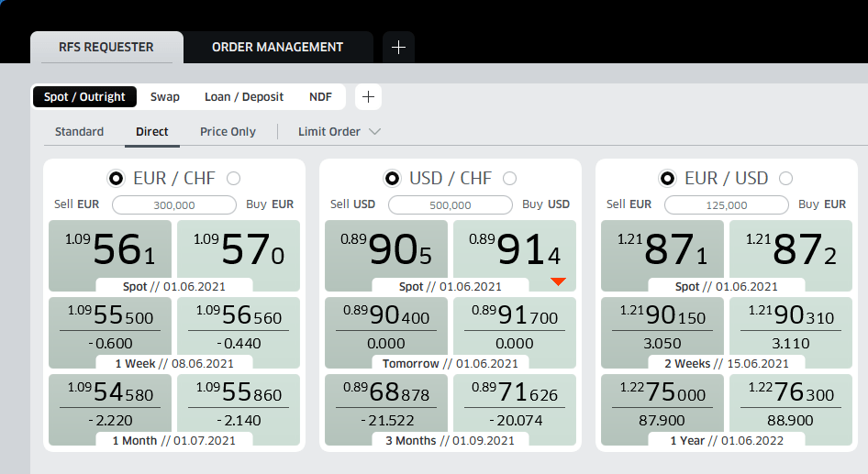868x474 pixels.
Task: Add a new workspace tab with plus icon
Action: pos(398,48)
